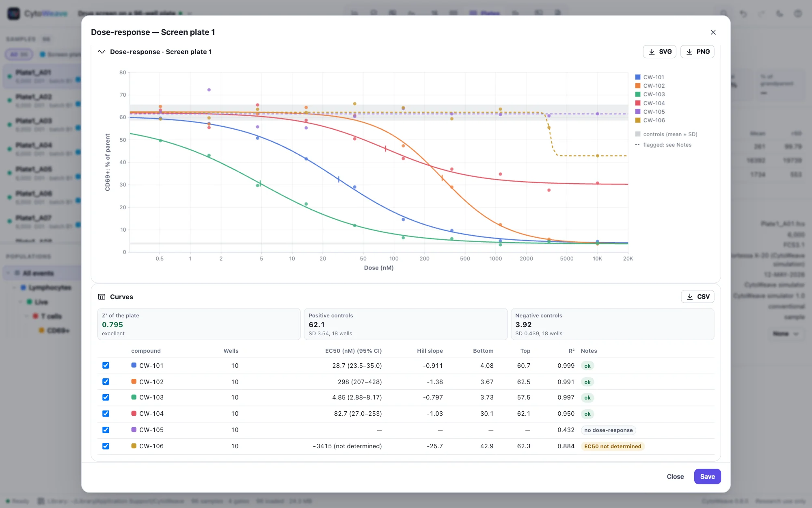Click the EC50 cell '28.7 (23.5–35.0)'
Image resolution: width=812 pixels, height=508 pixels.
[357, 366]
